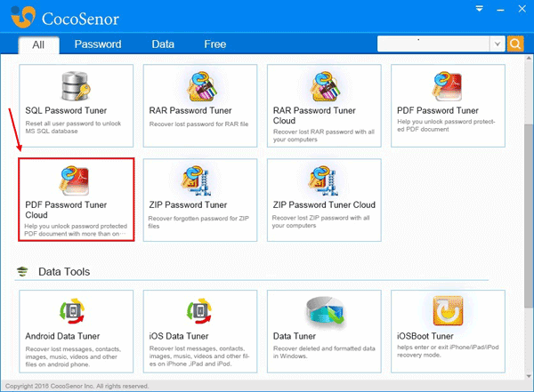Screen dimensions: 534x392
Task: Click the CocoSenor logo
Action: (x=65, y=18)
